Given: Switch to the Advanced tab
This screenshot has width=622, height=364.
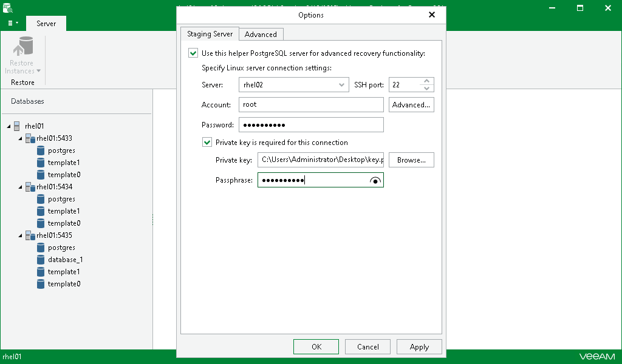Looking at the screenshot, I should [261, 34].
